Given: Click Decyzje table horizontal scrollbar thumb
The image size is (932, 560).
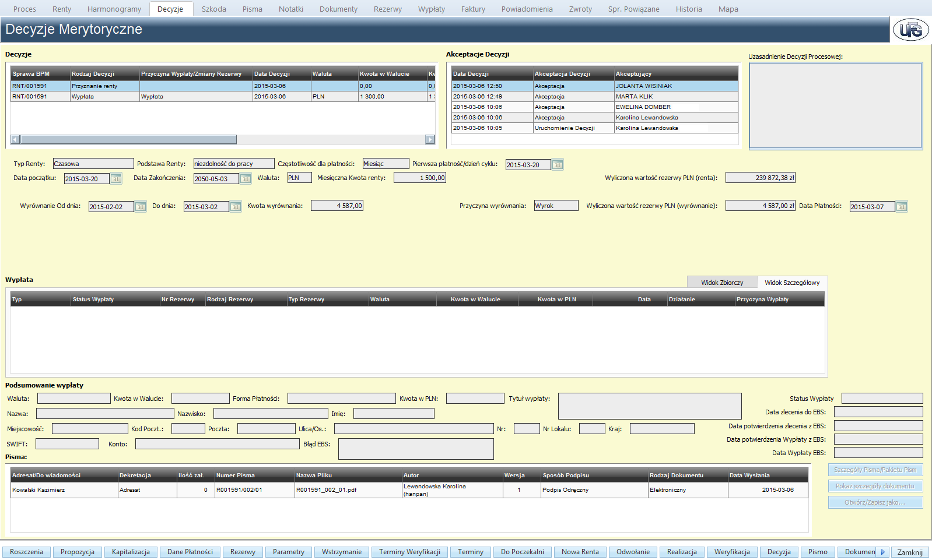Looking at the screenshot, I should (x=128, y=139).
